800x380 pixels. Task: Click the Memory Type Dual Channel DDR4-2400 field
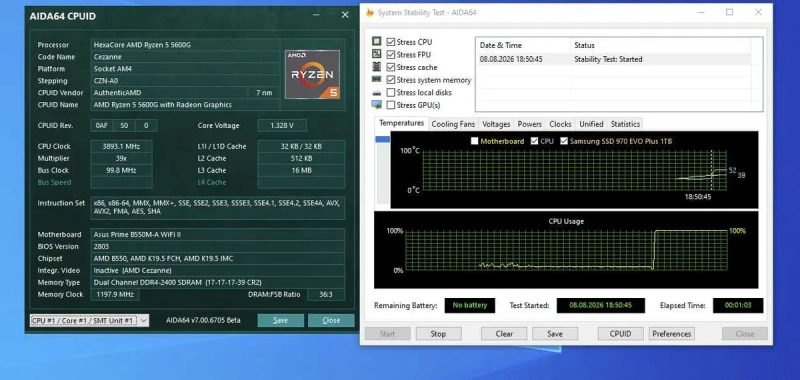[218, 282]
